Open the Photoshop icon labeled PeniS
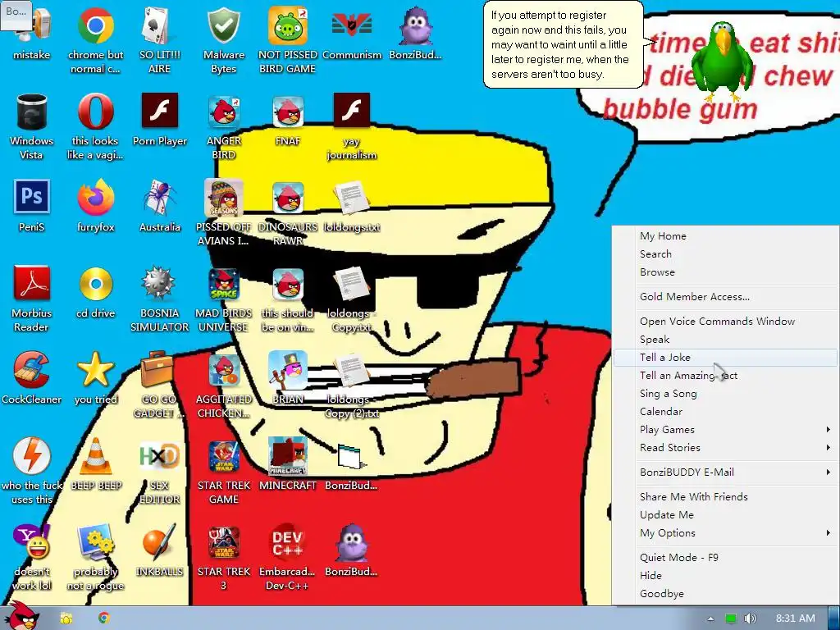The width and height of the screenshot is (840, 630). click(32, 197)
